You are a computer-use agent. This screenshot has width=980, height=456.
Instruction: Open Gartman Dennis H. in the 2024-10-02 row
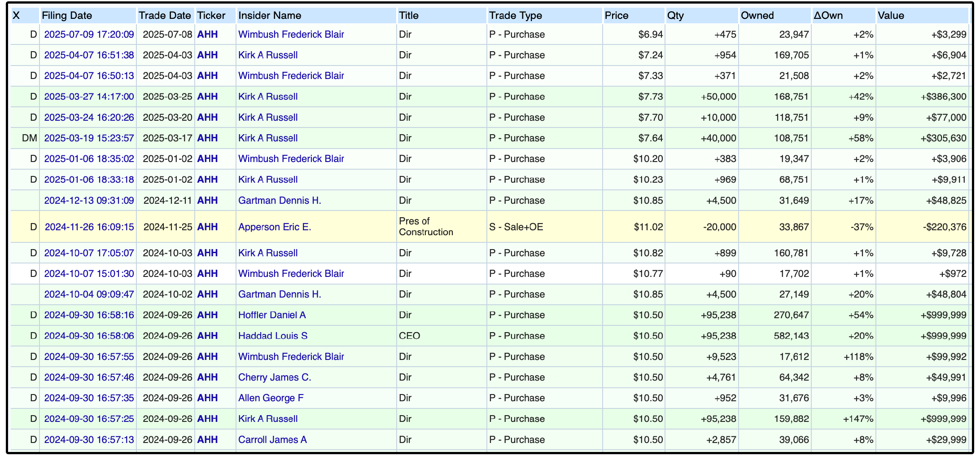280,294
